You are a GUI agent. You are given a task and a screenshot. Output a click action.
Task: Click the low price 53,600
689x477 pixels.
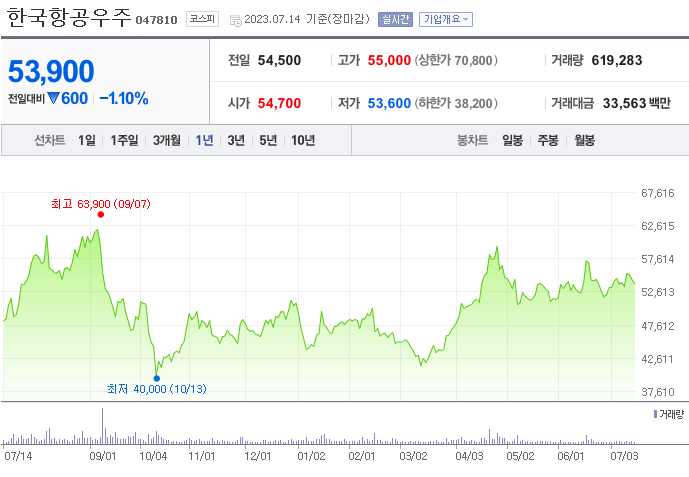pyautogui.click(x=389, y=103)
